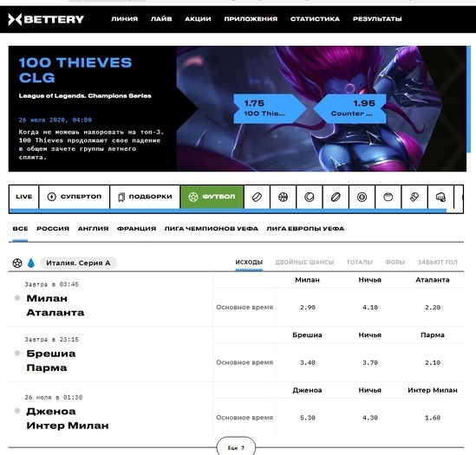Open the Приложения menu
Viewport: 476px width, 455px height.
click(x=251, y=19)
